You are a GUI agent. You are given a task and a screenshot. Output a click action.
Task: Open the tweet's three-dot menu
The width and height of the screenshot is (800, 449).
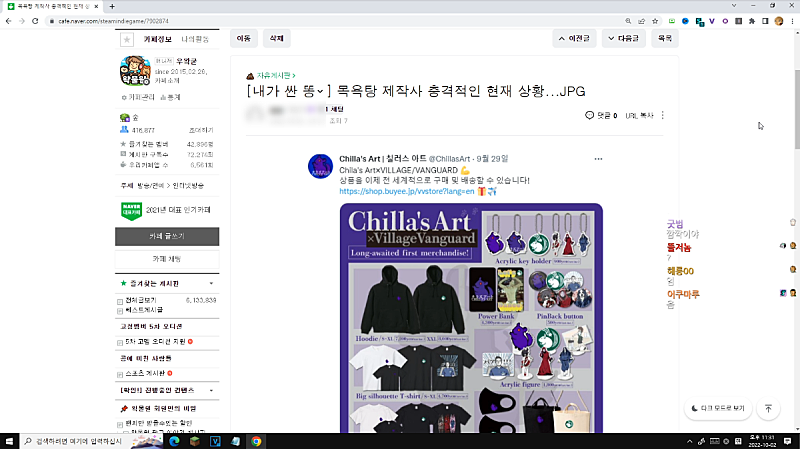click(x=598, y=159)
